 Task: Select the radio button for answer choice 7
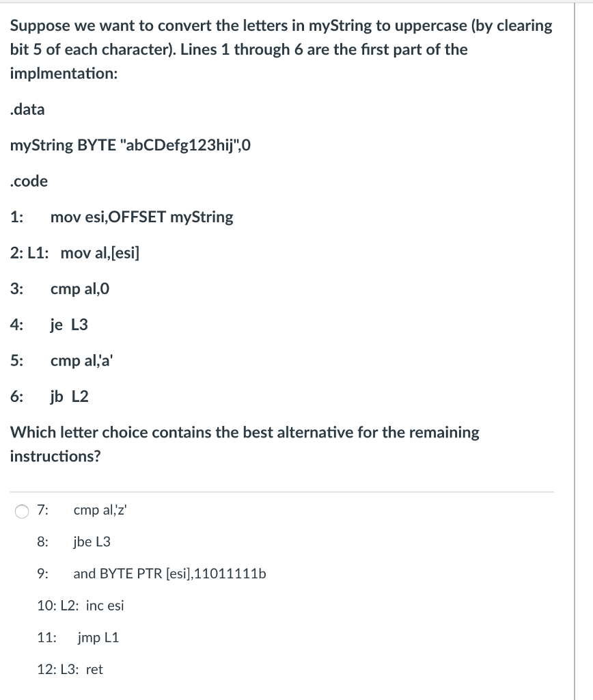coord(20,511)
